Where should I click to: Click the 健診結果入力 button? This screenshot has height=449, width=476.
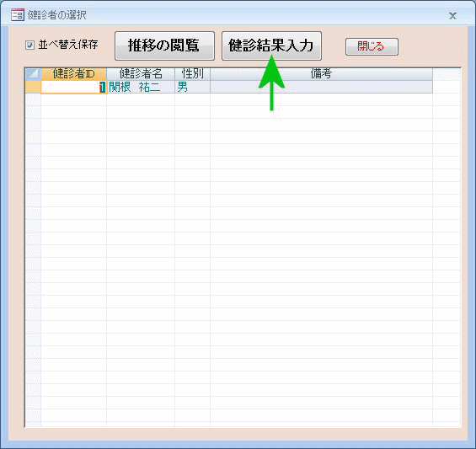click(x=271, y=45)
